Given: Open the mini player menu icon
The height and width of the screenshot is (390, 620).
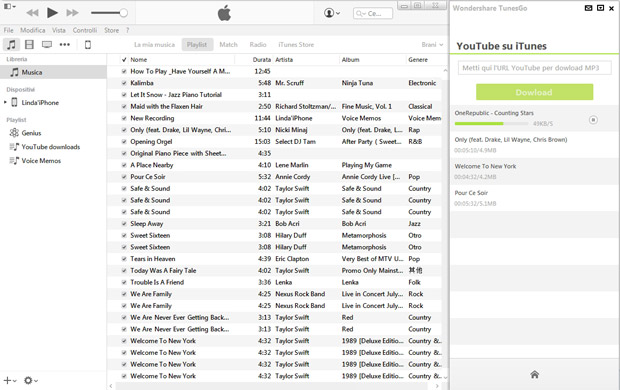Looking at the screenshot, I should click(9, 6).
